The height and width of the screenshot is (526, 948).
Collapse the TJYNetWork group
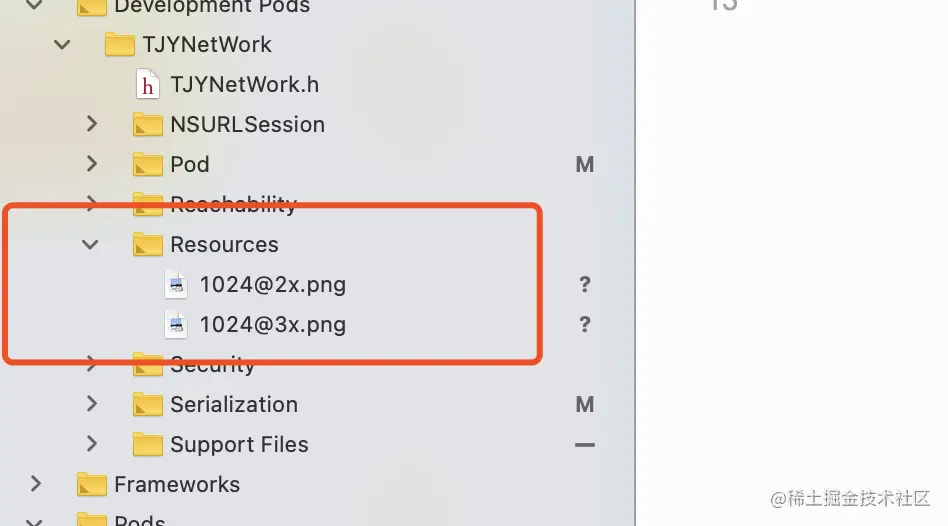[63, 45]
